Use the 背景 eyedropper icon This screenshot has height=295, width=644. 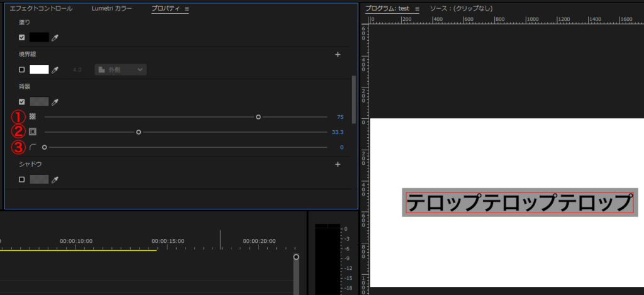55,101
